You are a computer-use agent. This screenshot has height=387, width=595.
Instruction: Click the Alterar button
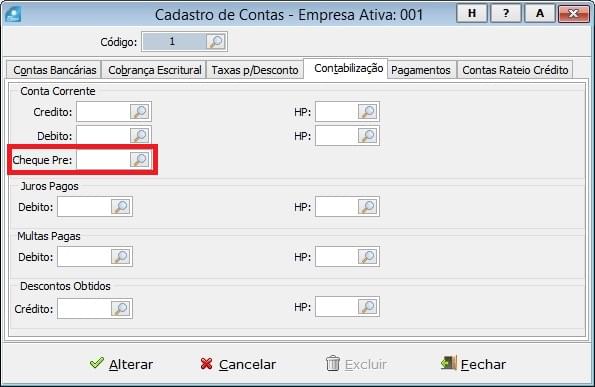pos(121,364)
